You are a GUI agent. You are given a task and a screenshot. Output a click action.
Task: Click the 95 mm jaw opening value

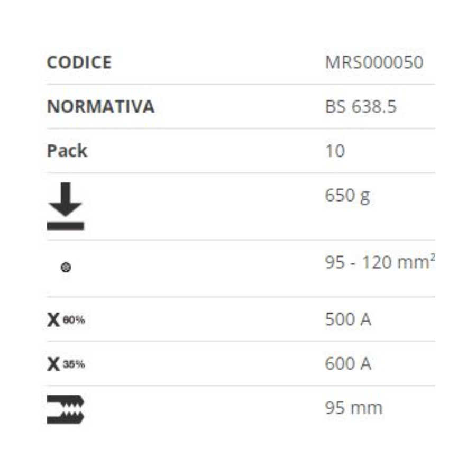354,408
